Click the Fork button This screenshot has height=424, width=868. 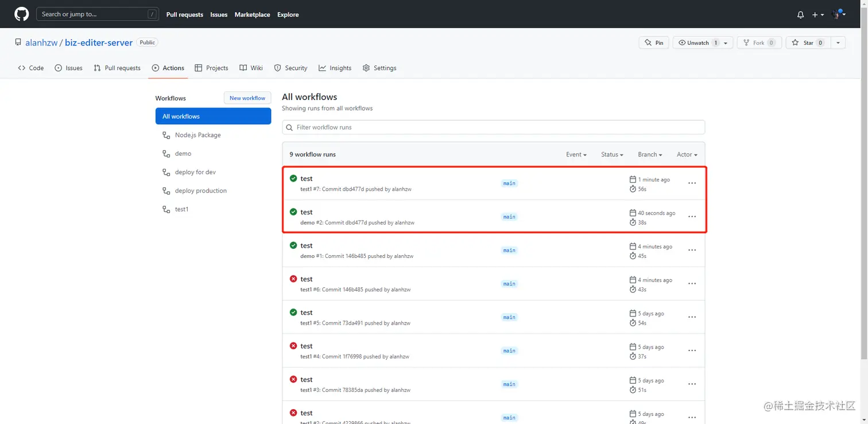(x=759, y=43)
